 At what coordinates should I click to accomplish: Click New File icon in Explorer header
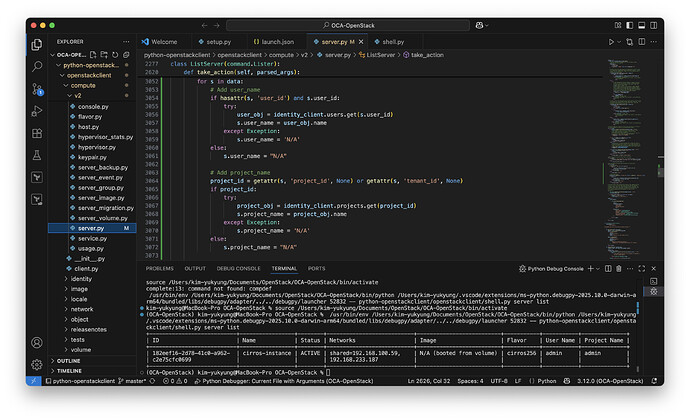point(93,55)
